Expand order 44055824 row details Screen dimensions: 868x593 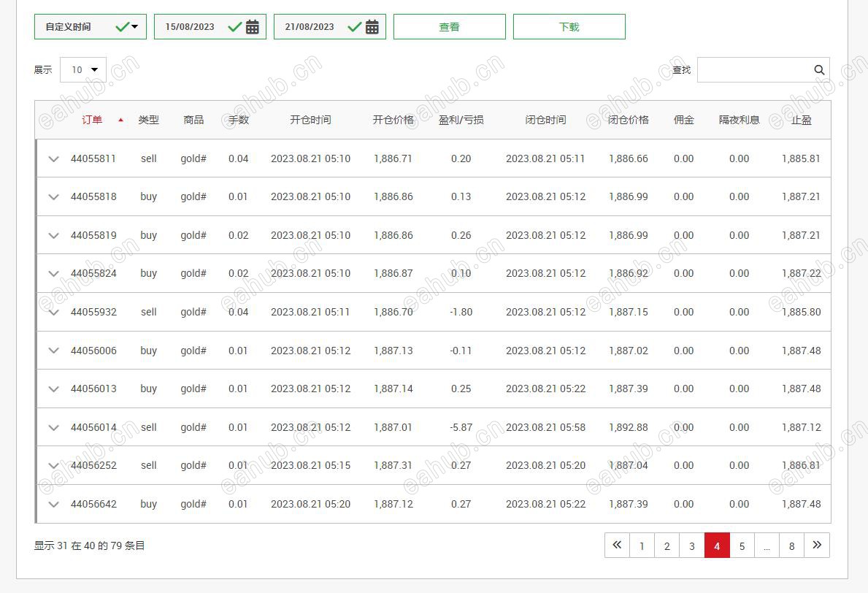(x=54, y=274)
